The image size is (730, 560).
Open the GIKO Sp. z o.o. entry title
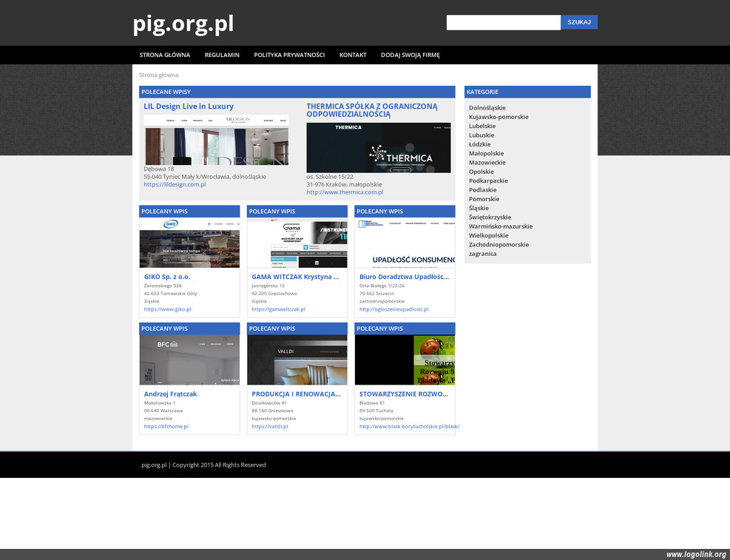pyautogui.click(x=167, y=277)
